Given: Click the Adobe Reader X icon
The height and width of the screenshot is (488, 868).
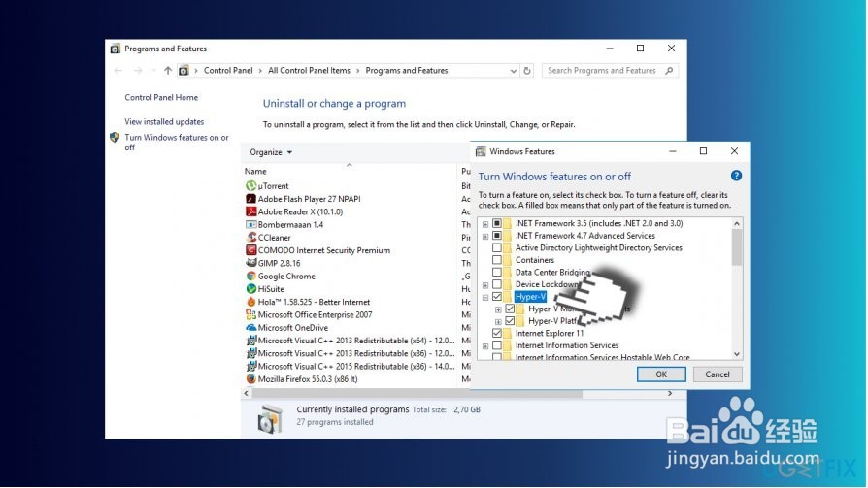Looking at the screenshot, I should click(x=250, y=211).
